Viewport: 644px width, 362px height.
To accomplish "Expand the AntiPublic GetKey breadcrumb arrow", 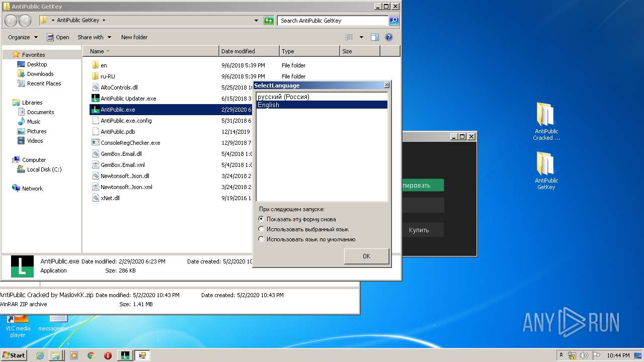I will pyautogui.click(x=104, y=21).
